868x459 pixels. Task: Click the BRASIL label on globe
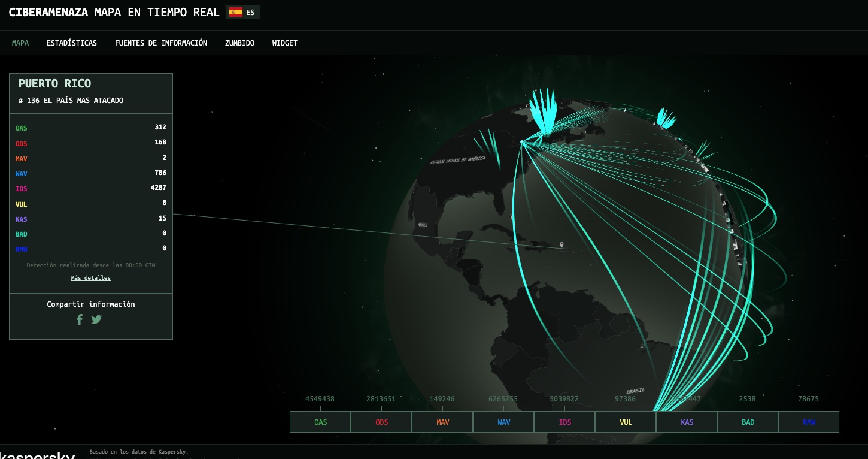[636, 391]
